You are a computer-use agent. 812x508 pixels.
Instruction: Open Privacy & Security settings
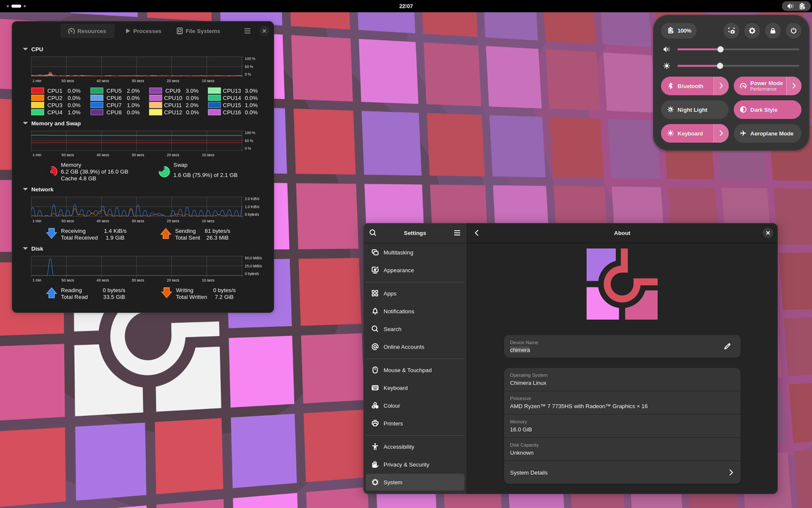(x=415, y=465)
